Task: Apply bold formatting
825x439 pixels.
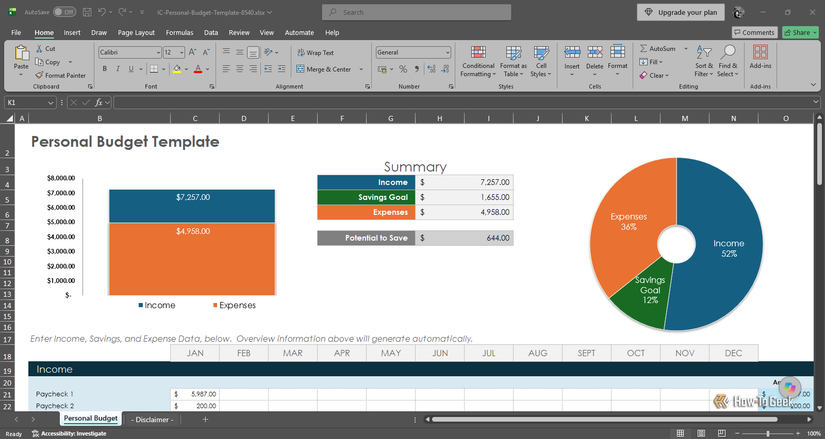Action: [105, 69]
